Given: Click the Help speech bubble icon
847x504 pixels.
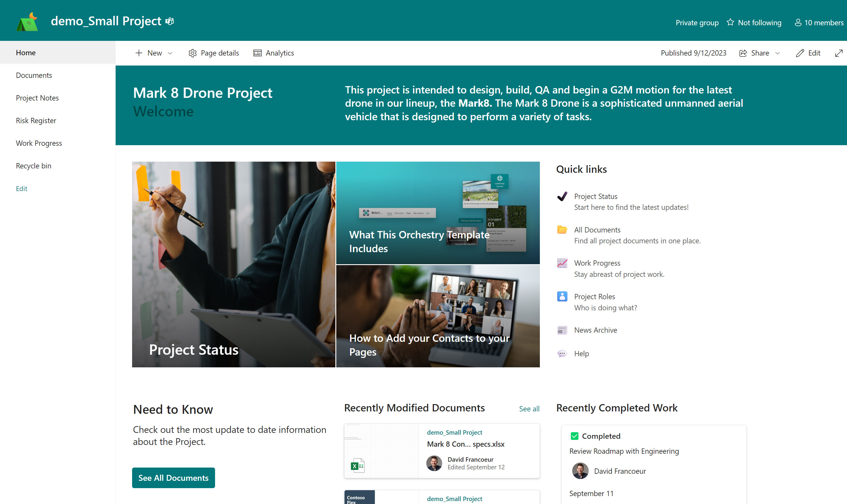Looking at the screenshot, I should tap(563, 353).
